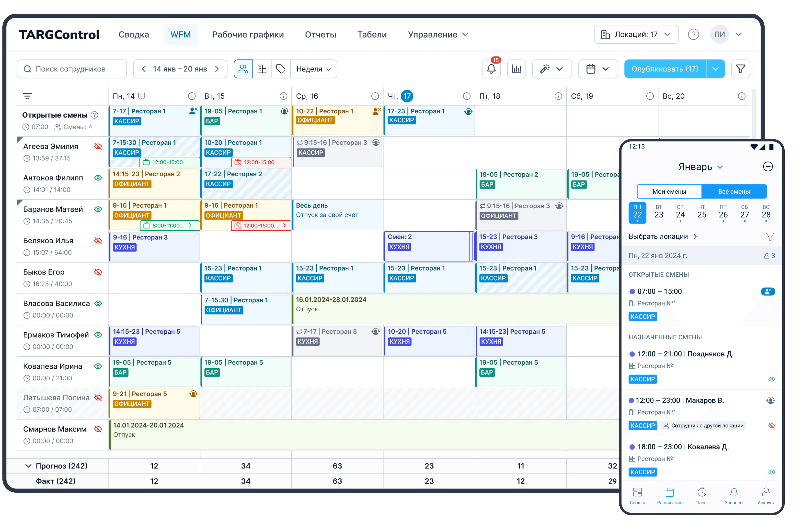The width and height of the screenshot is (800, 532).
Task: Expand the user account chevron
Action: pos(738,34)
